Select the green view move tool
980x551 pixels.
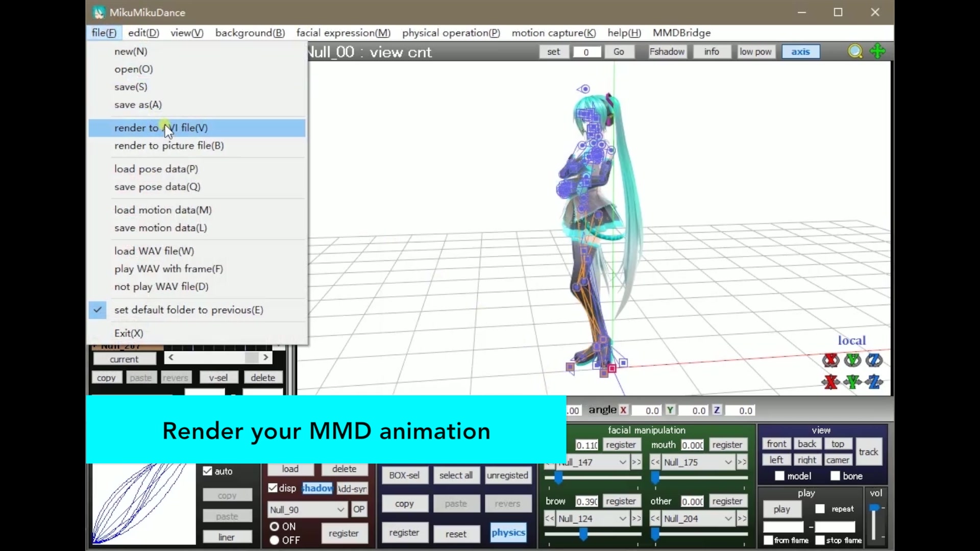click(877, 51)
